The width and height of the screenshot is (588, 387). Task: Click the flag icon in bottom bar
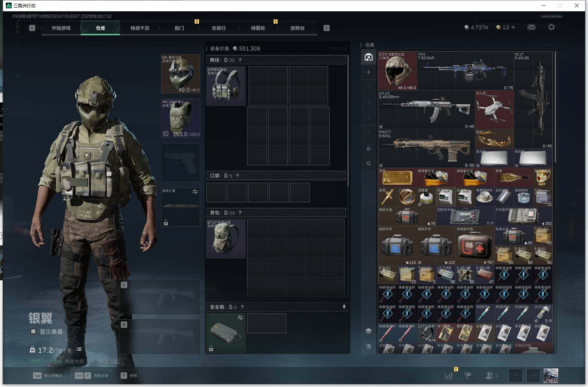(x=468, y=375)
